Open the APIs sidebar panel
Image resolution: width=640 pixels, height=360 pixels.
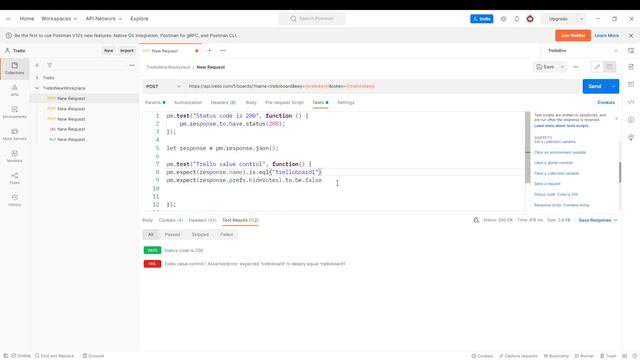coord(15,90)
